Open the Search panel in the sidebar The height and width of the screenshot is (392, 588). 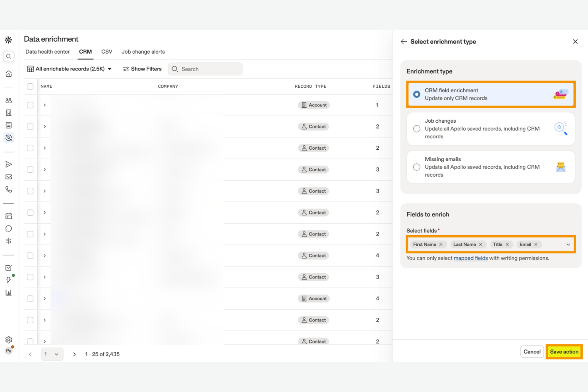(x=9, y=56)
